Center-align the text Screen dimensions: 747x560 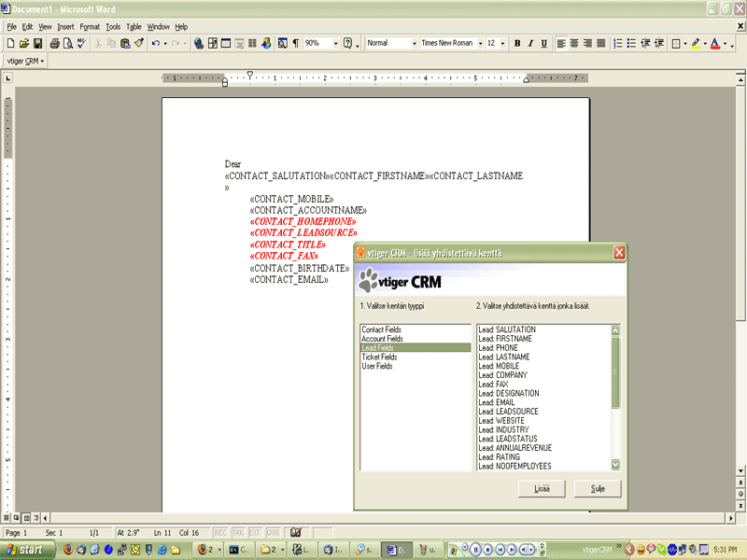[x=574, y=43]
